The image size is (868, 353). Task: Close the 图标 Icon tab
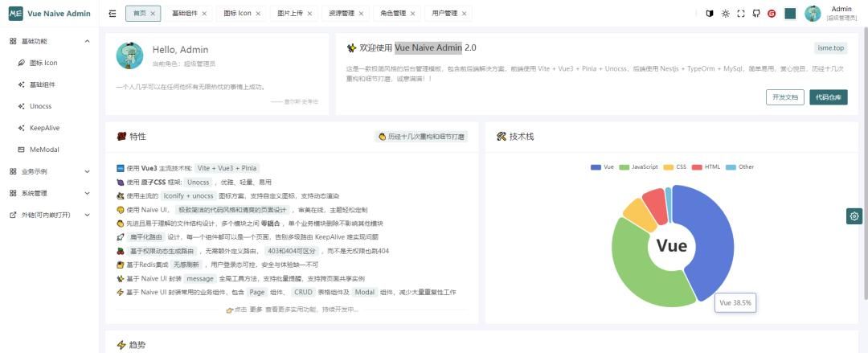click(258, 14)
